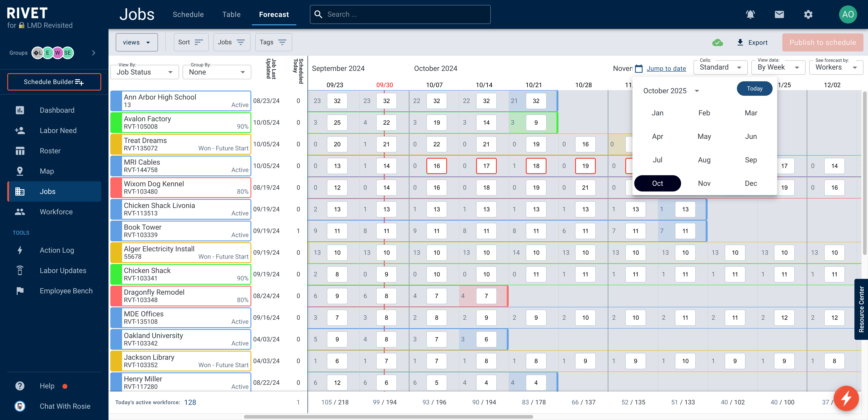868x420 pixels.
Task: Click the calendar icon beside Jump to date
Action: [x=639, y=68]
